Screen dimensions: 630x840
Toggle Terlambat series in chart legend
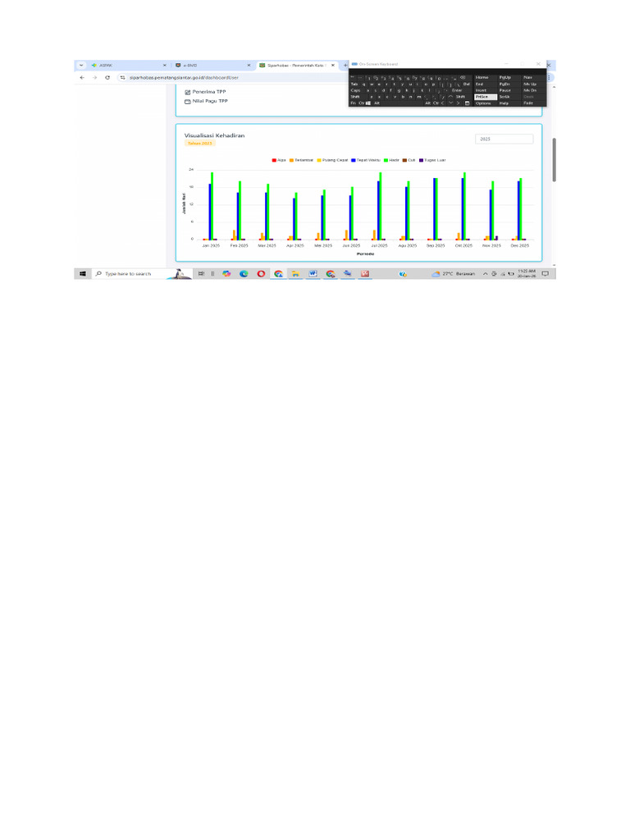[x=301, y=160]
